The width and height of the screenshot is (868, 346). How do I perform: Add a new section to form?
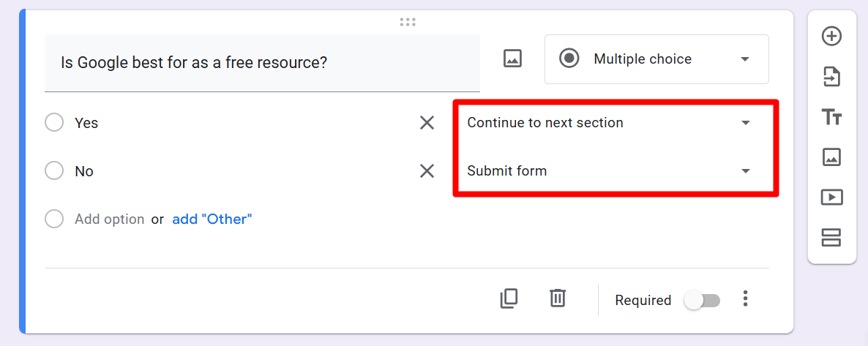pyautogui.click(x=831, y=237)
